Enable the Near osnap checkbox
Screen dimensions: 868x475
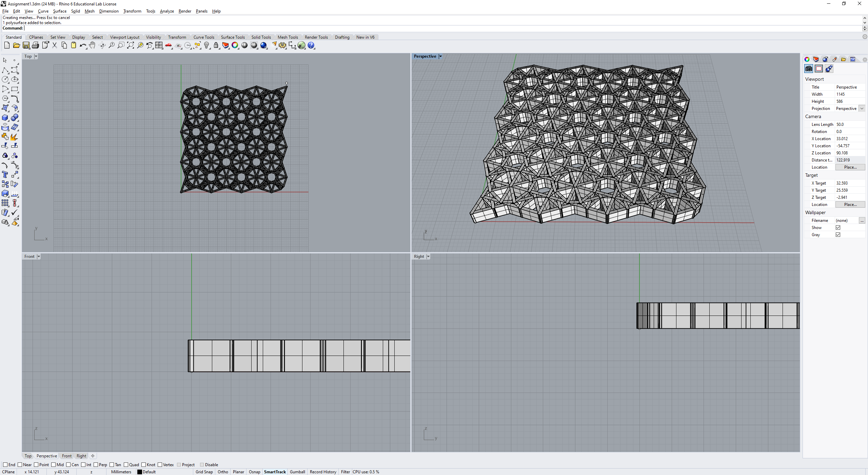click(20, 465)
